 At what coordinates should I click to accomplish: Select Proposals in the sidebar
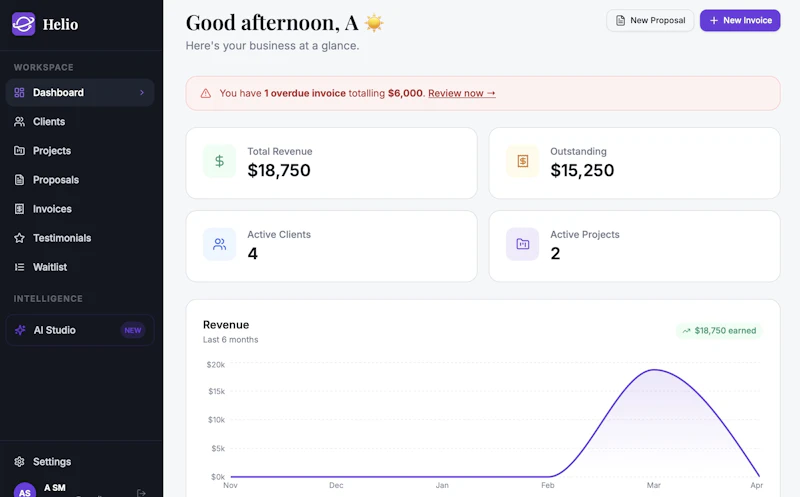(80, 180)
